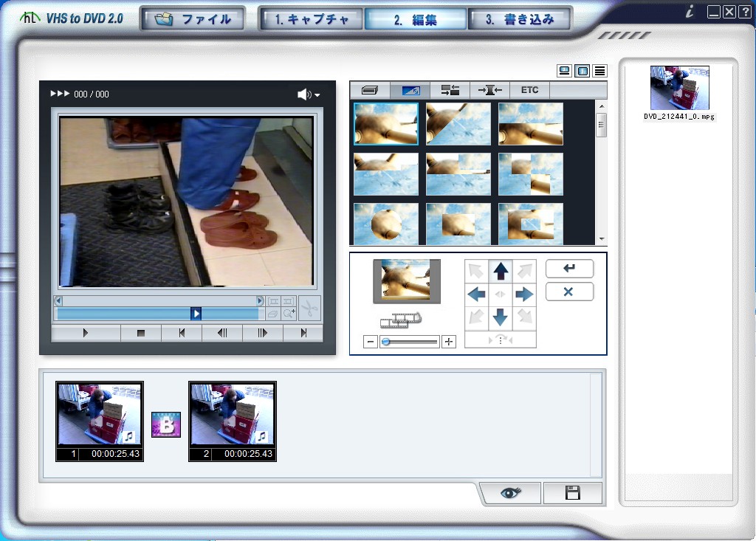Click the center direction icon in the grid
756x541 pixels.
point(501,294)
